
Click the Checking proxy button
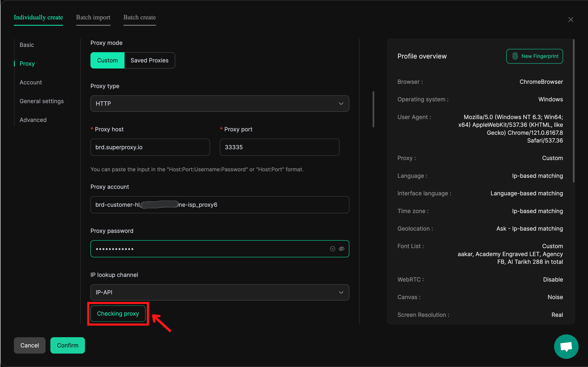point(118,314)
